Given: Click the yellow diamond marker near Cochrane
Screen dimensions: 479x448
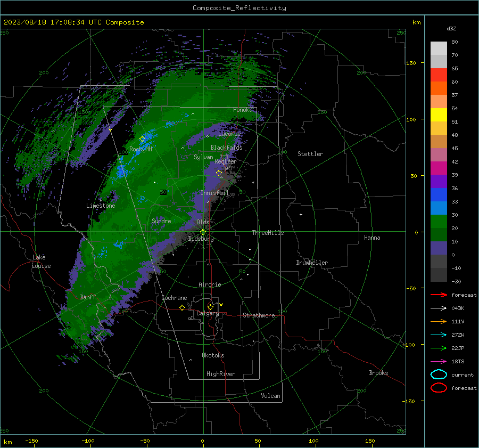Looking at the screenshot, I should pos(182,307).
